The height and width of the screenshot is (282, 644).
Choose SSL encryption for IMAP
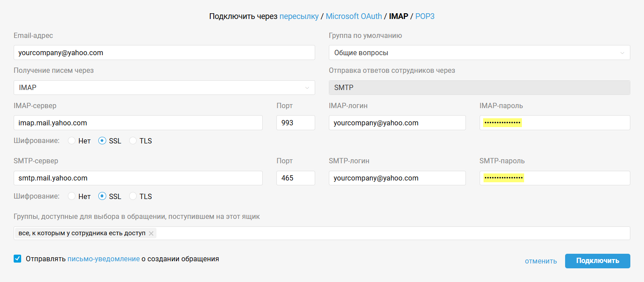[102, 141]
